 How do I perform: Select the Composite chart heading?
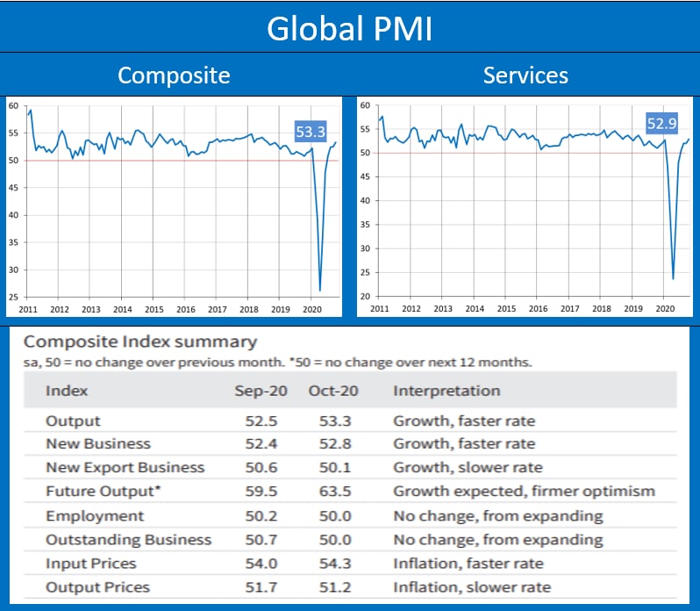[174, 75]
